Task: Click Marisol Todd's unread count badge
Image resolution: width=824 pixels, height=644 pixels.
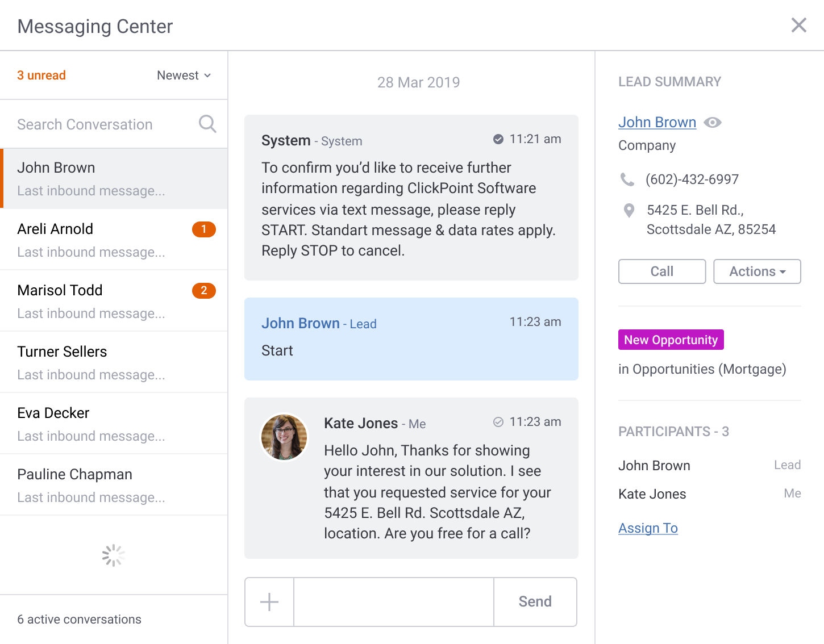Action: click(x=203, y=291)
